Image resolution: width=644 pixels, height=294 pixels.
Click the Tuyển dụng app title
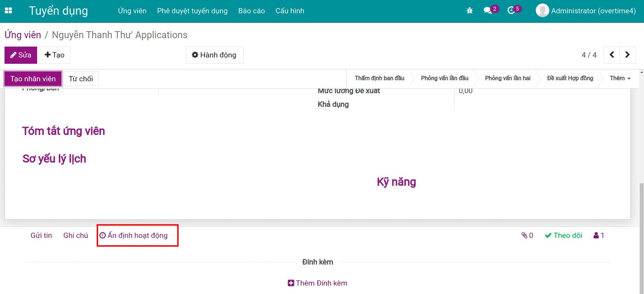pyautogui.click(x=58, y=11)
